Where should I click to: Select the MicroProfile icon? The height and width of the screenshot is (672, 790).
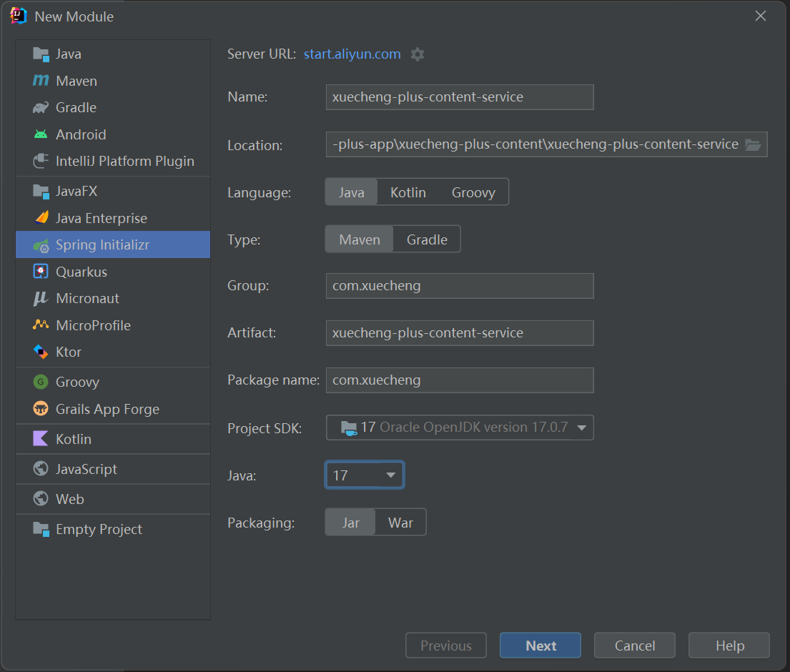pyautogui.click(x=41, y=325)
